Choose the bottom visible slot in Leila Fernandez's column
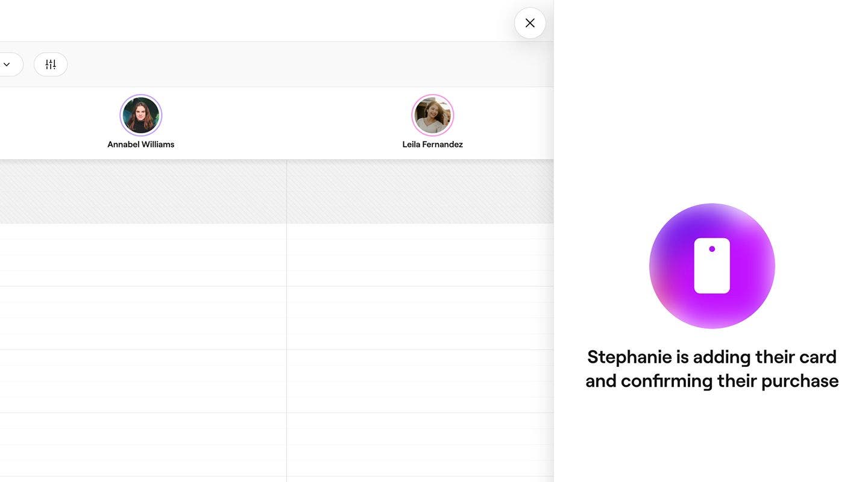This screenshot has width=868, height=482. 420,469
